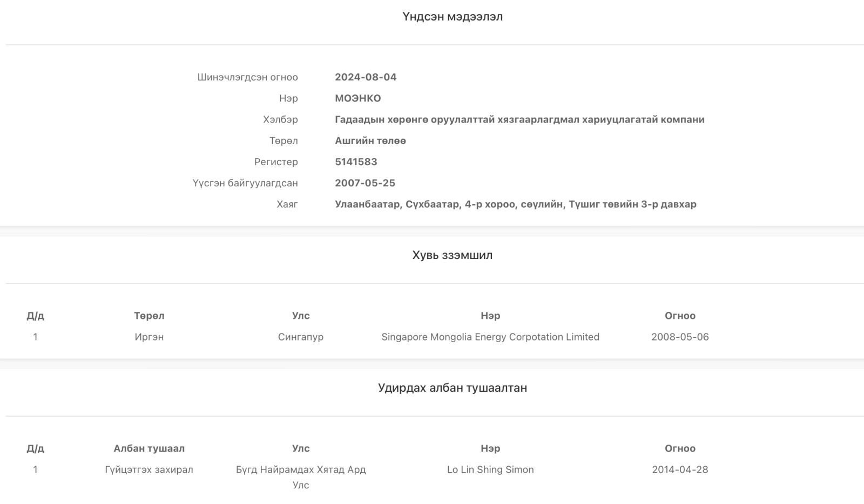The image size is (864, 504).
Task: Click the 'Үндсэн мэдээлэл' section heading
Action: [453, 17]
